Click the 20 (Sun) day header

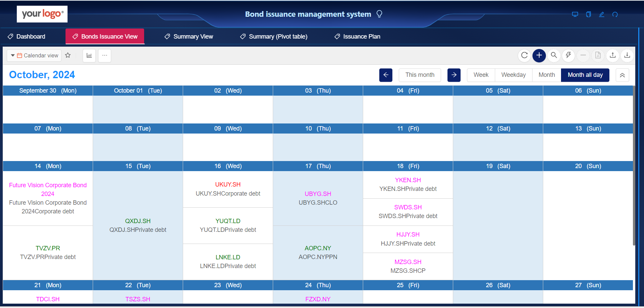point(588,166)
